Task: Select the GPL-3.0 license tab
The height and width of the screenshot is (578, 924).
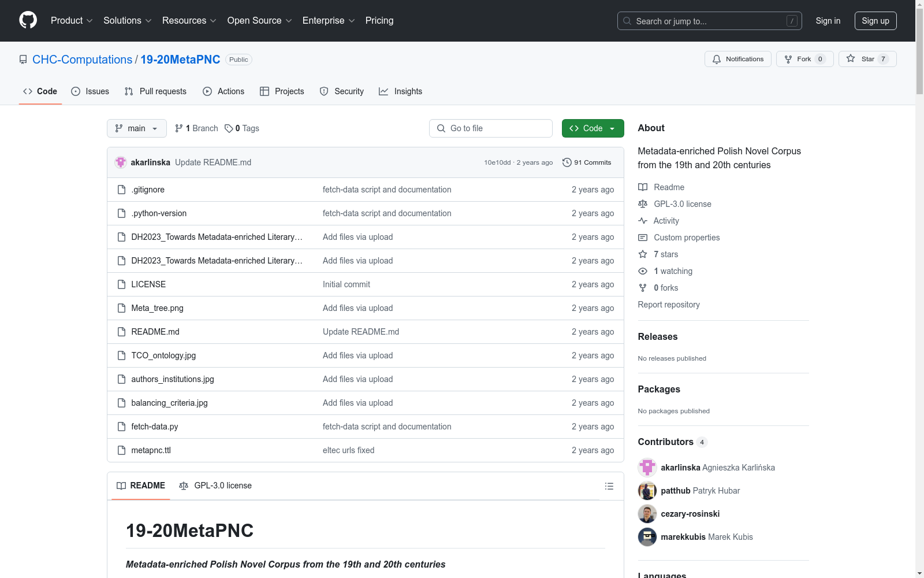Action: 215,486
